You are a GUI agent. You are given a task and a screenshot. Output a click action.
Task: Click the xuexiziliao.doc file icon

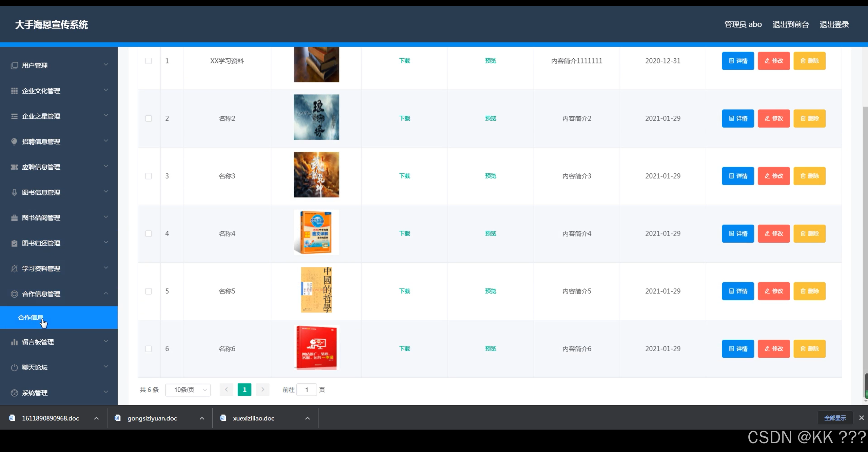223,418
